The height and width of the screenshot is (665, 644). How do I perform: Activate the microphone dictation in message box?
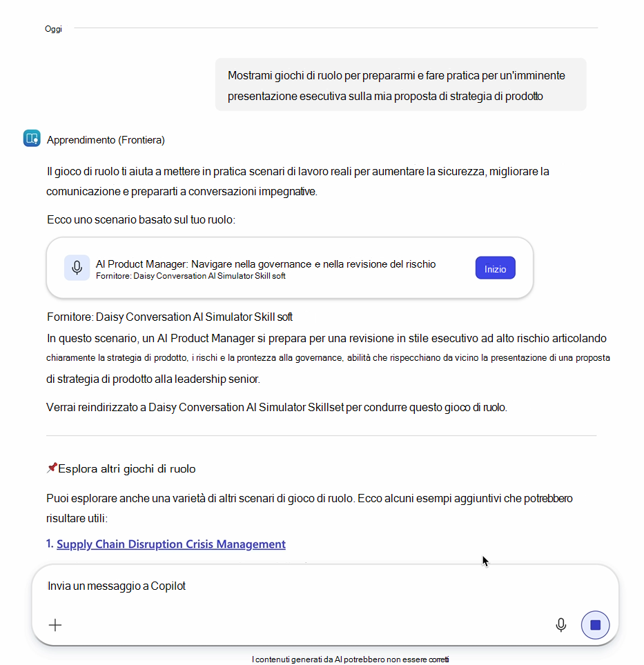(561, 625)
